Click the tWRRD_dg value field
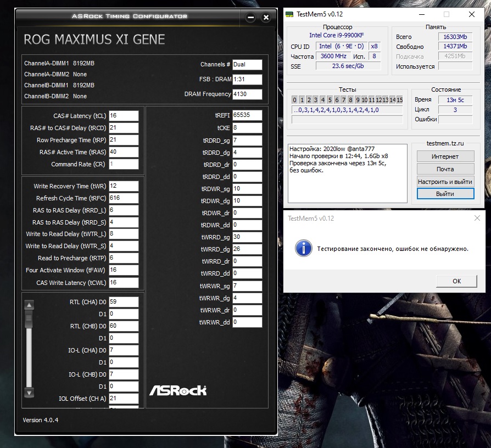The height and width of the screenshot is (448, 491). pos(247,249)
